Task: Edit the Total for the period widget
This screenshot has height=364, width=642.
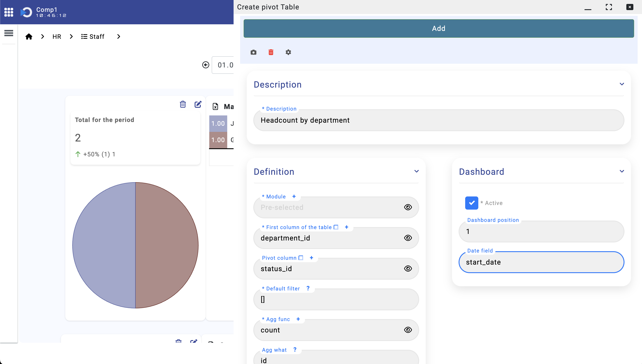Action: coord(198,104)
